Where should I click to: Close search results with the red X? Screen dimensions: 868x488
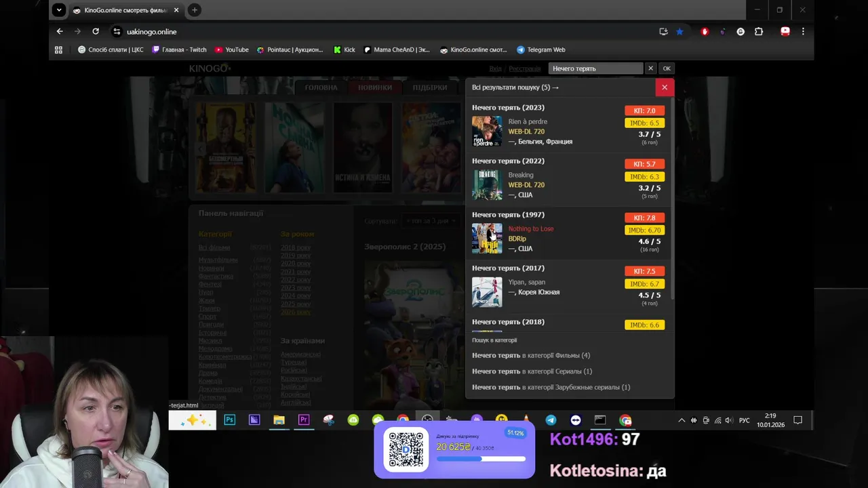(x=665, y=87)
